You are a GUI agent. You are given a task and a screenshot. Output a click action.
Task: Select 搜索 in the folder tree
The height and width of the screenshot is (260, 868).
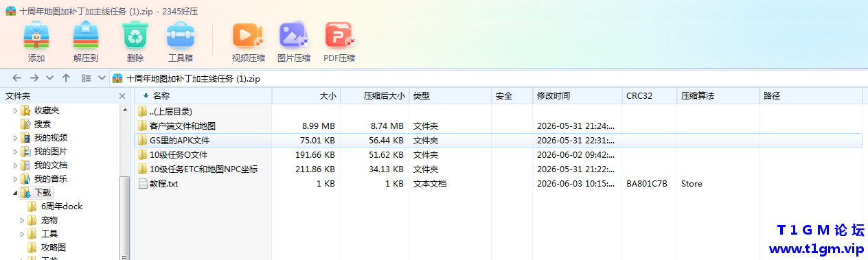[x=43, y=124]
